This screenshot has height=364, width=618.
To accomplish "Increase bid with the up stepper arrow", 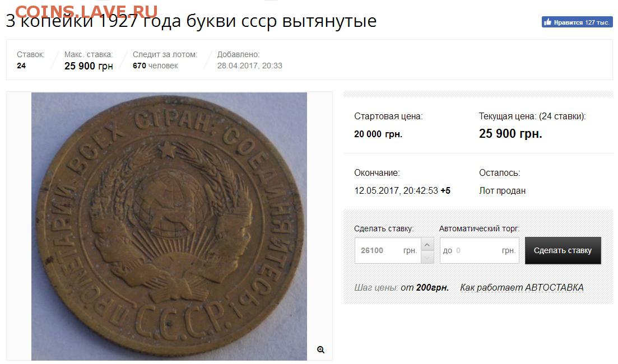I will tap(428, 244).
